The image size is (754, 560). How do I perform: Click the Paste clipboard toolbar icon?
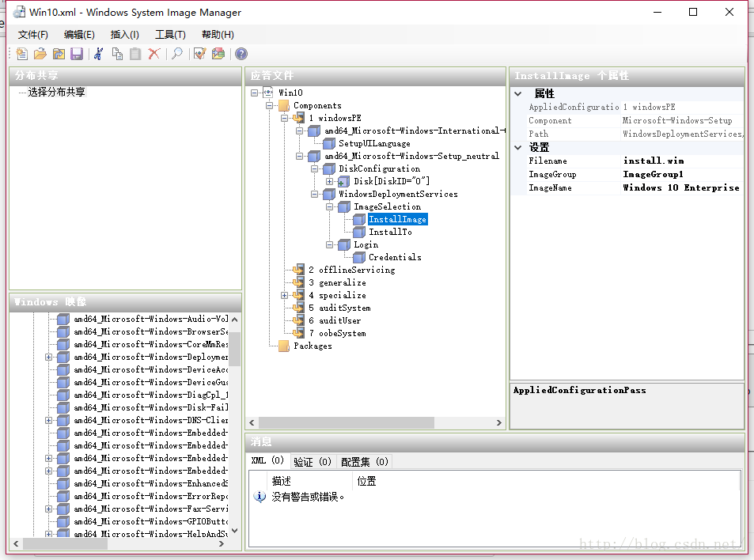[135, 54]
